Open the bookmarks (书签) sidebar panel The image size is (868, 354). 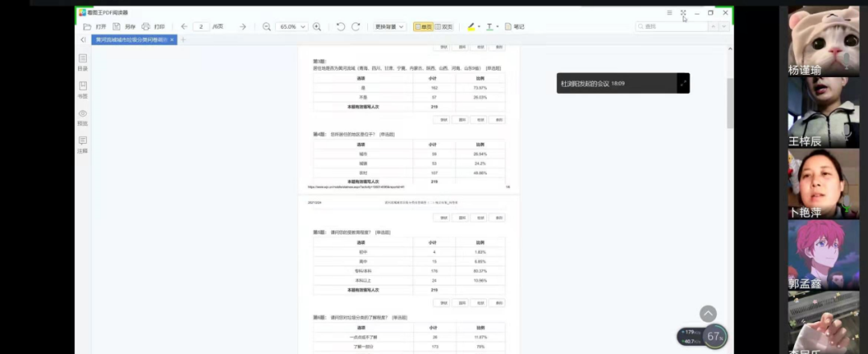[83, 89]
